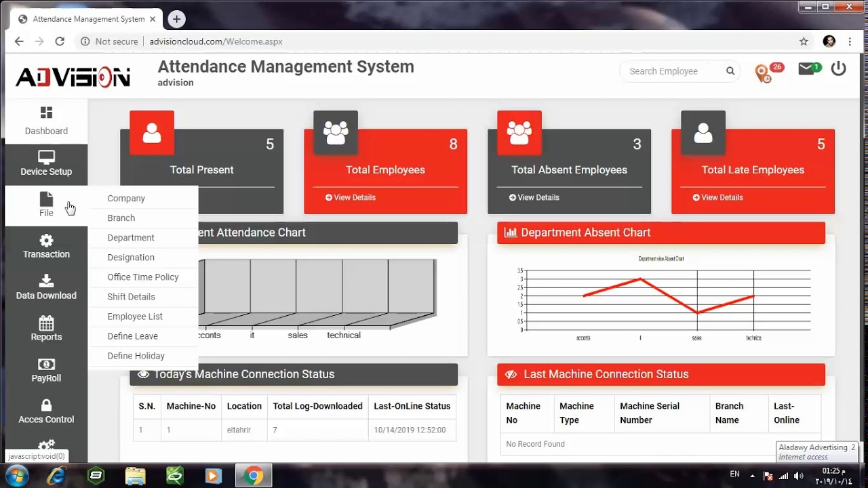Open Device Setup in the sidebar
The image size is (868, 488).
point(46,163)
